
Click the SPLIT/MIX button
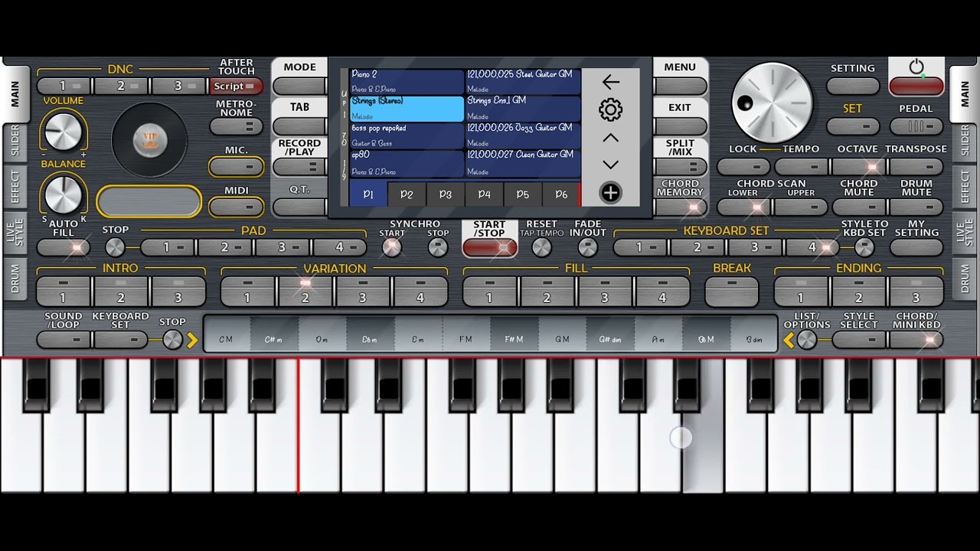click(x=680, y=167)
